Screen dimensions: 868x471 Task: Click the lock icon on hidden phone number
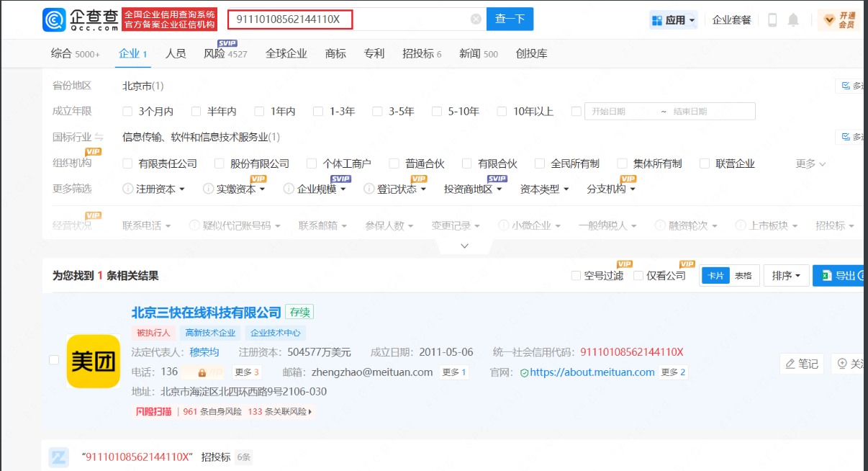pyautogui.click(x=202, y=373)
